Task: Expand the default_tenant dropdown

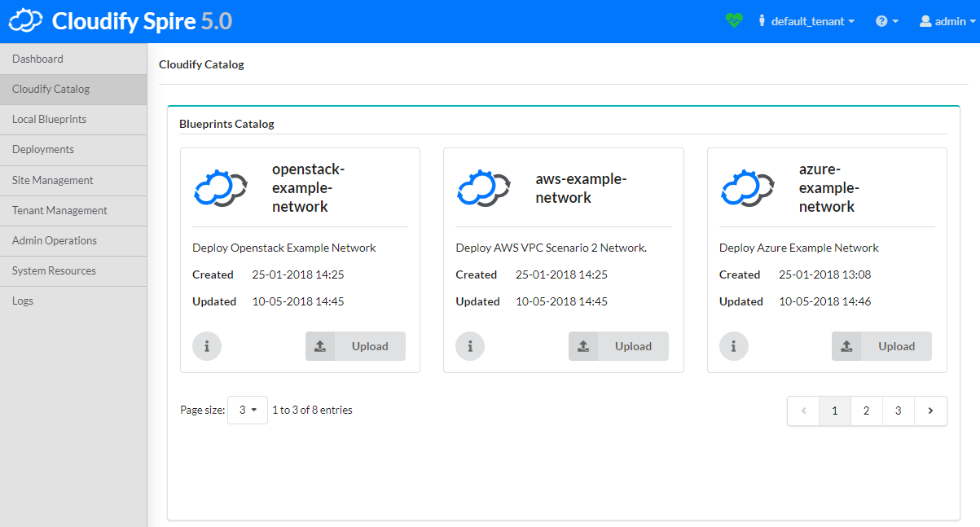Action: pyautogui.click(x=806, y=22)
